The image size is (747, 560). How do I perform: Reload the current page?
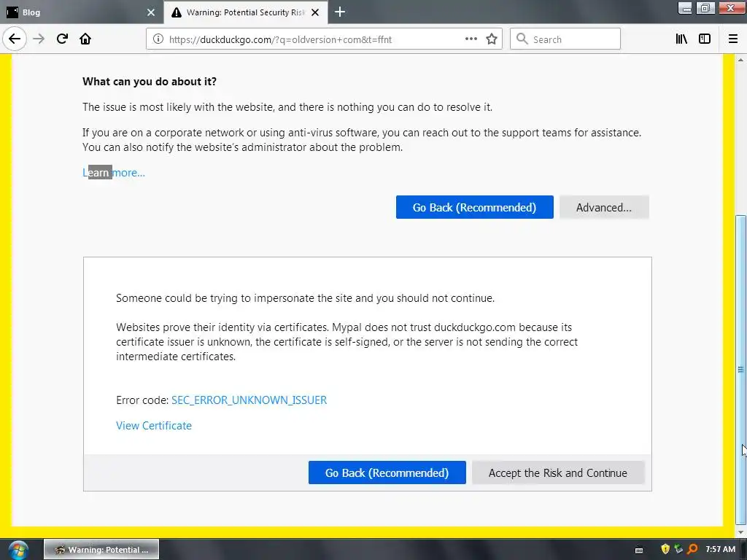click(x=62, y=39)
